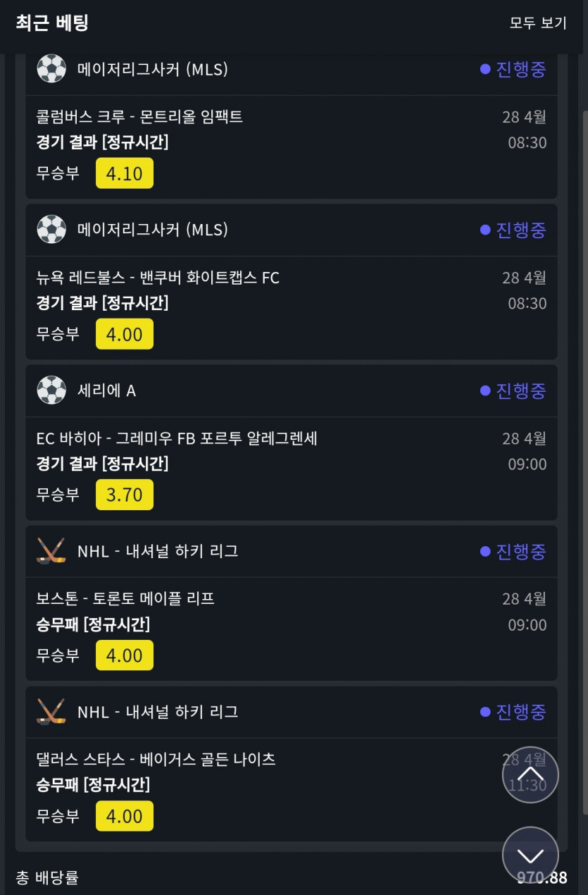588x895 pixels.
Task: Open 댈러스 스타스 - 베이거스 골든 나이츠 match
Action: [156, 760]
